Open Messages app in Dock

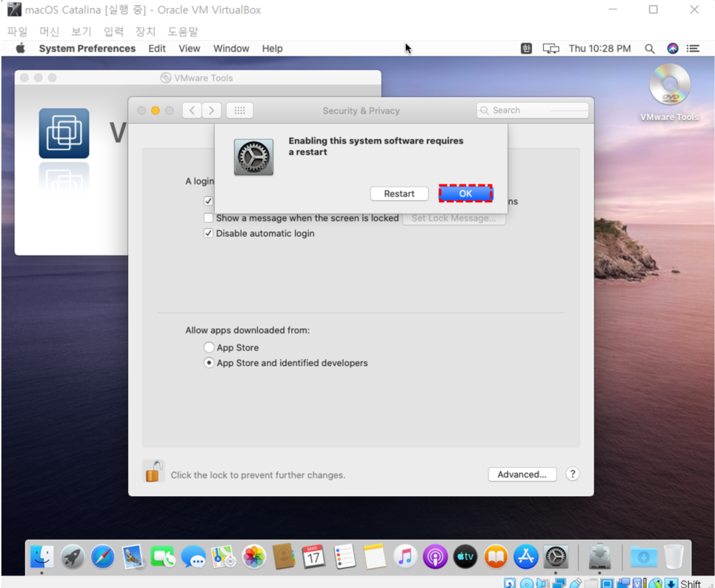(x=193, y=557)
